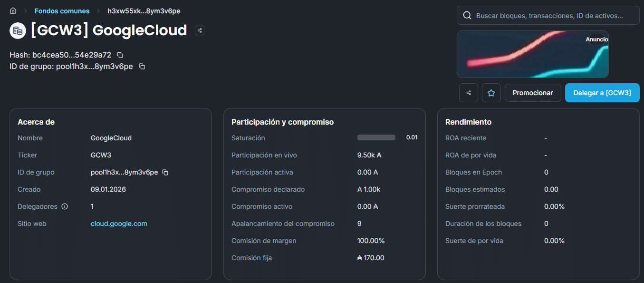Image resolution: width=644 pixels, height=283 pixels.
Task: Click the GoogleCloud pool avatar icon
Action: point(17,30)
